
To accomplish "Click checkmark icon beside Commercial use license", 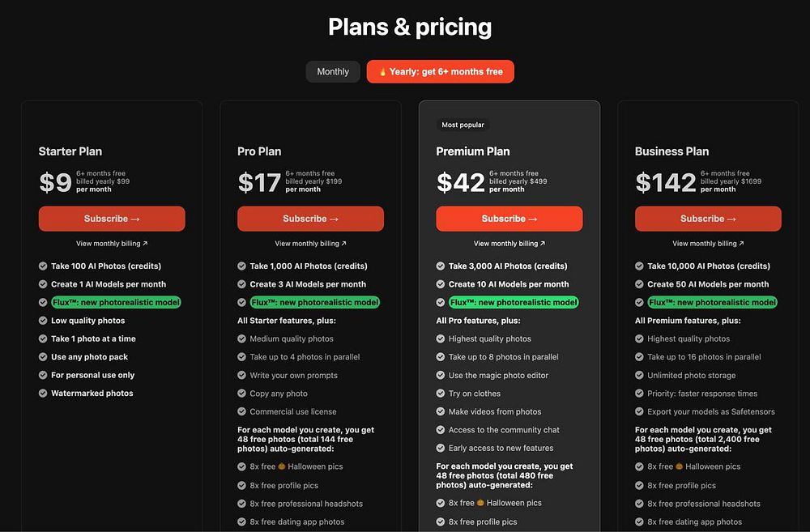I will coord(241,411).
